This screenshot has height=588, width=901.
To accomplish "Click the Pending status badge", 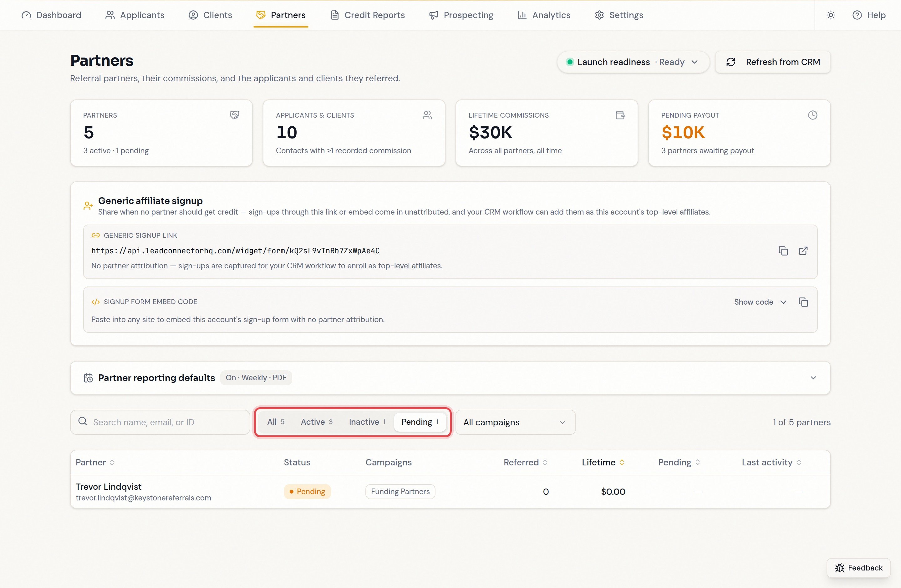I will pyautogui.click(x=308, y=492).
